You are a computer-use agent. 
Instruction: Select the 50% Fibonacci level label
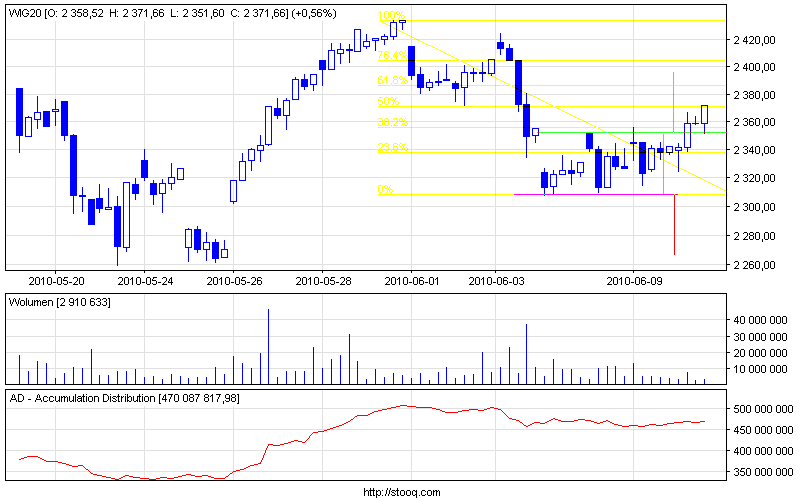pos(388,101)
